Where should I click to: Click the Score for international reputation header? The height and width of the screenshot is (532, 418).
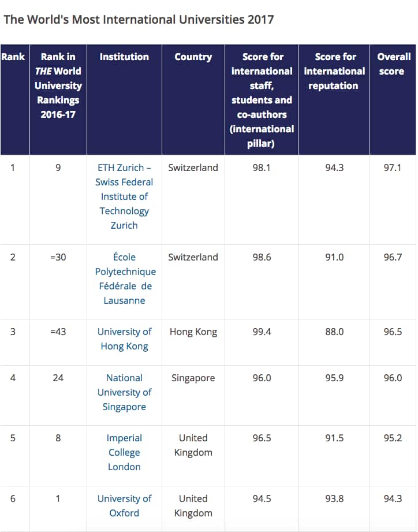334,71
